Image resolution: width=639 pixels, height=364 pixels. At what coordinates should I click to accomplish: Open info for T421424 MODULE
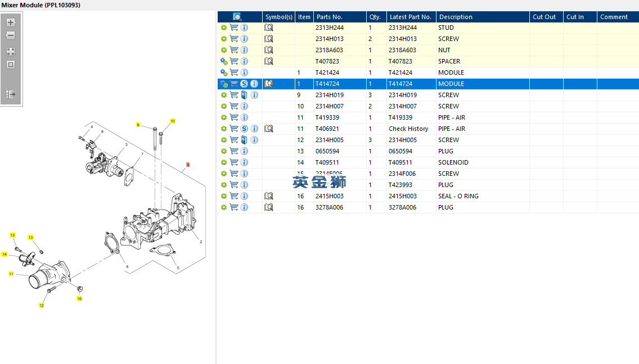pos(244,72)
